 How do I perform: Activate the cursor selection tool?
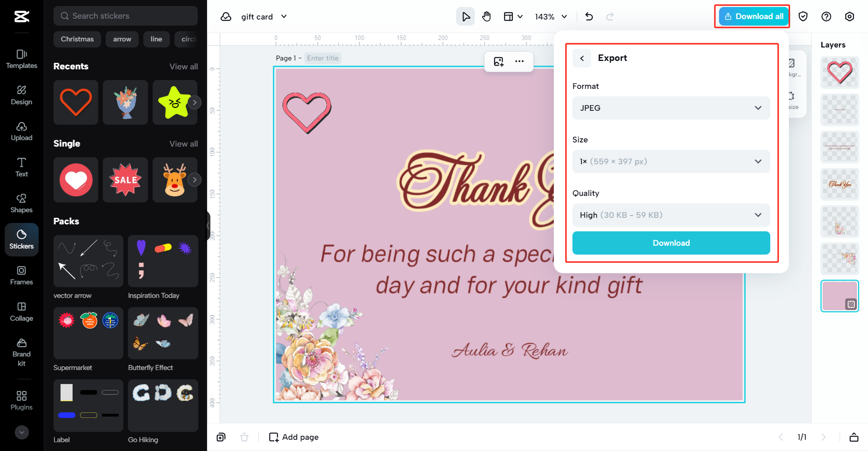[465, 16]
